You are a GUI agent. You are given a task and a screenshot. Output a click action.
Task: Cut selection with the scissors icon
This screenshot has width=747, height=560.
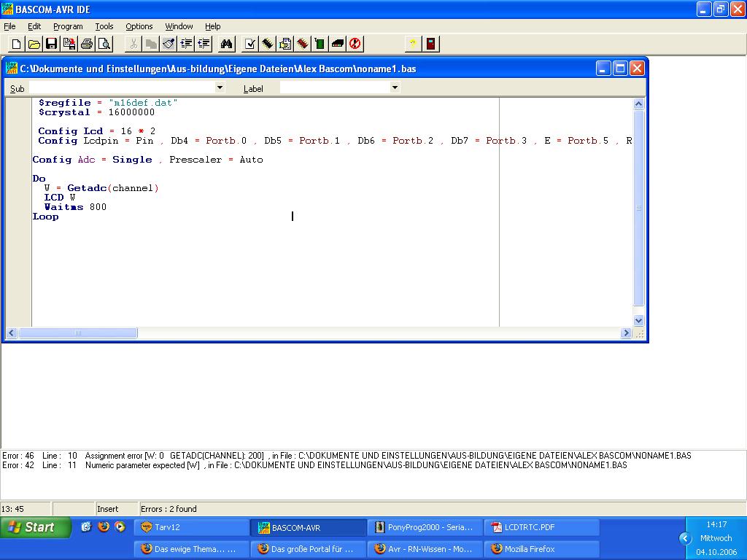pos(134,44)
